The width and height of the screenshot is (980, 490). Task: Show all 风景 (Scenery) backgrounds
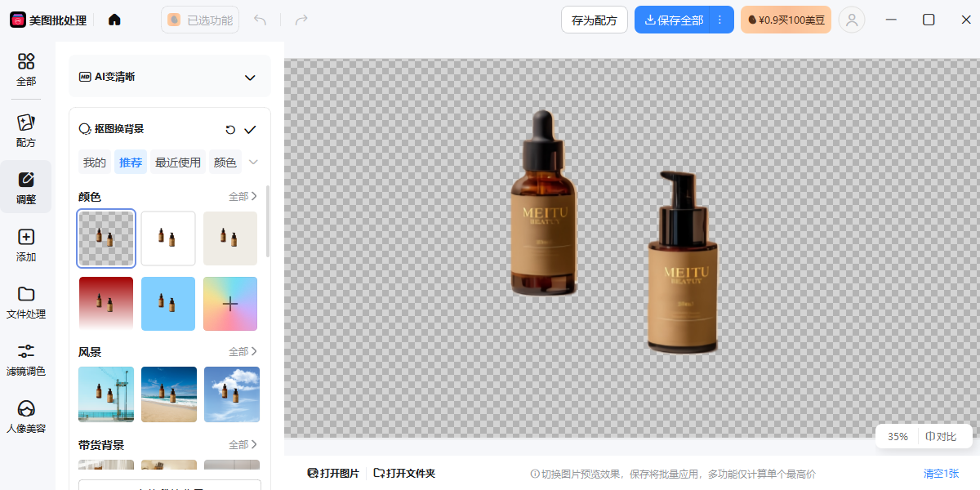point(243,352)
